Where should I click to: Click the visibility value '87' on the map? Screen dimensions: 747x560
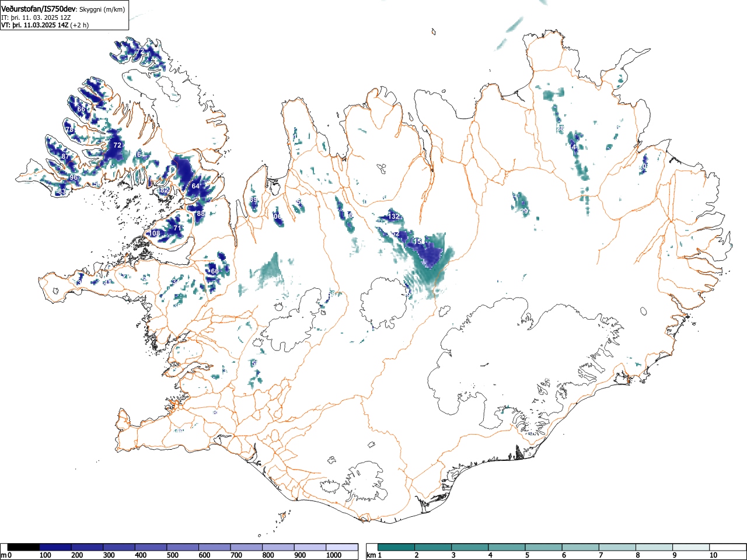click(x=65, y=157)
